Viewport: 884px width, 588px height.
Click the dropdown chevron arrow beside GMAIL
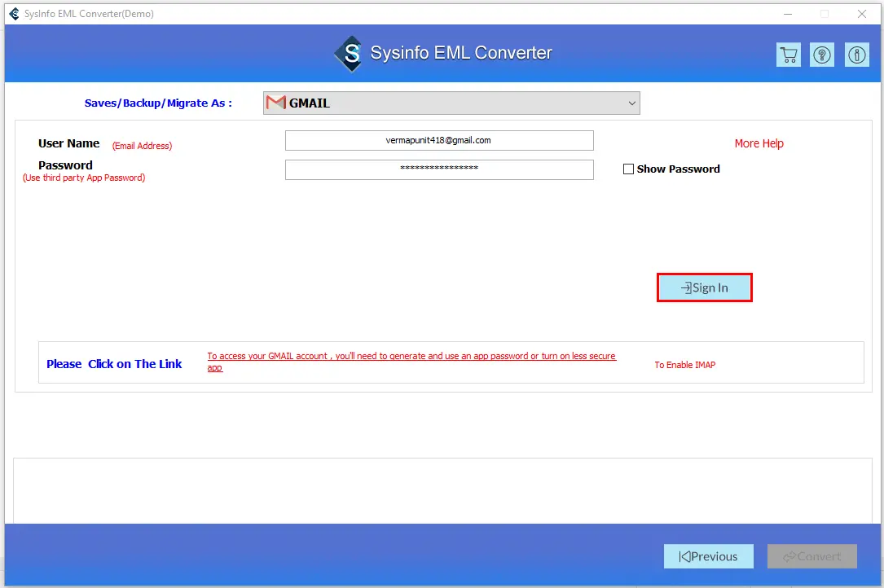click(x=632, y=103)
